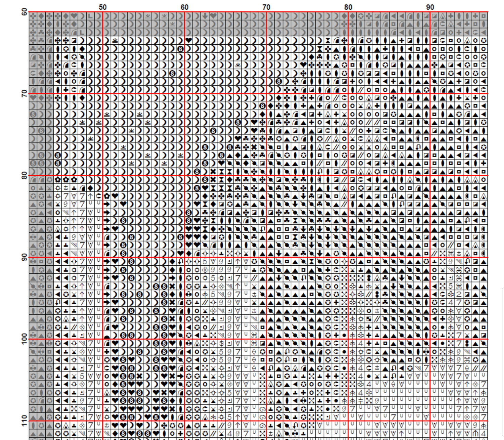Select row ruler label 60 on left
Image resolution: width=504 pixels, height=440 pixels.
click(x=25, y=12)
